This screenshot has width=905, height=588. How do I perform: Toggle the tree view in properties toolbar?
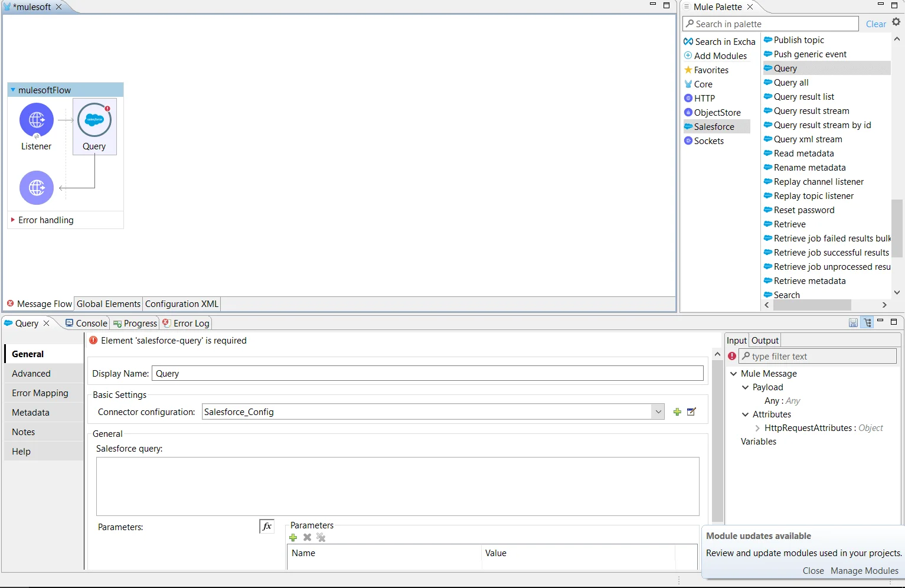pyautogui.click(x=867, y=322)
